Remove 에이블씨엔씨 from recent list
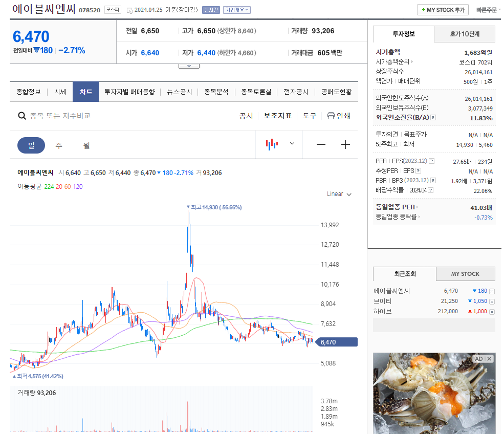Image resolution: width=504 pixels, height=434 pixels. tap(492, 291)
